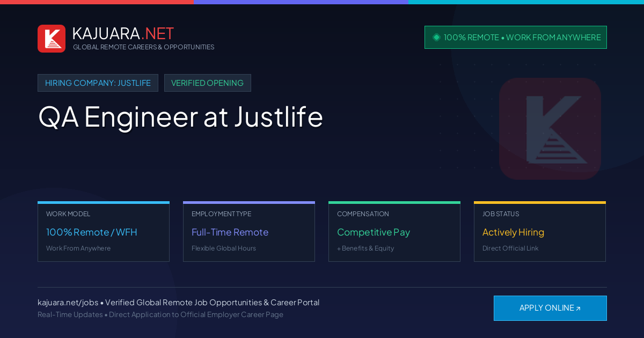This screenshot has width=644, height=338.
Task: Click the KAJUARA.NET site name
Action: [123, 33]
